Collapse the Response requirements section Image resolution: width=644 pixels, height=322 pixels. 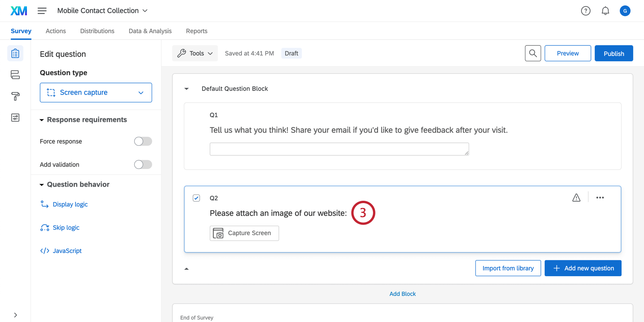tap(42, 120)
